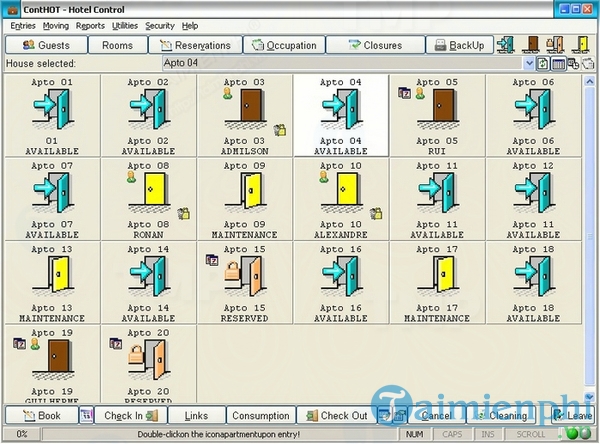Select the Apto 19 occupied brown door

click(x=54, y=360)
